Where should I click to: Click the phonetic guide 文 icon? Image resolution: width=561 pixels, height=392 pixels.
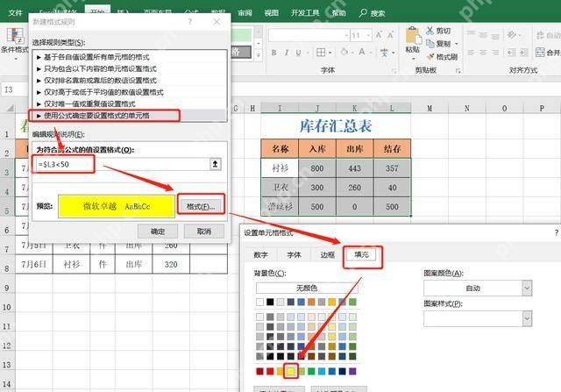tap(384, 53)
